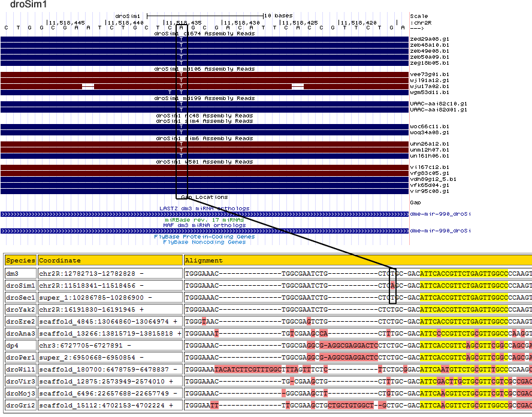Select the wju17a02.b1 read track row
The image size is (532, 417).
point(204,86)
